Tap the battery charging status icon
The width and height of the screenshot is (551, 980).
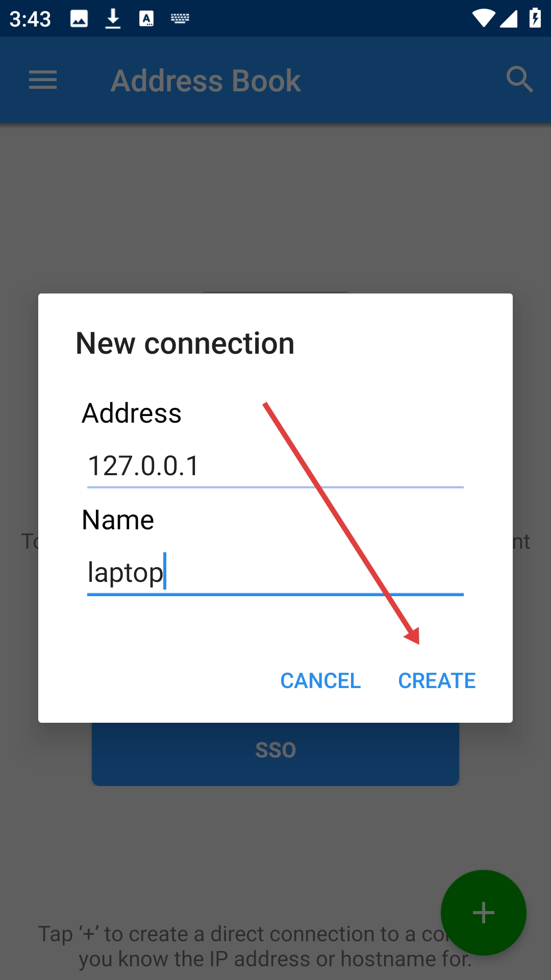(x=535, y=18)
